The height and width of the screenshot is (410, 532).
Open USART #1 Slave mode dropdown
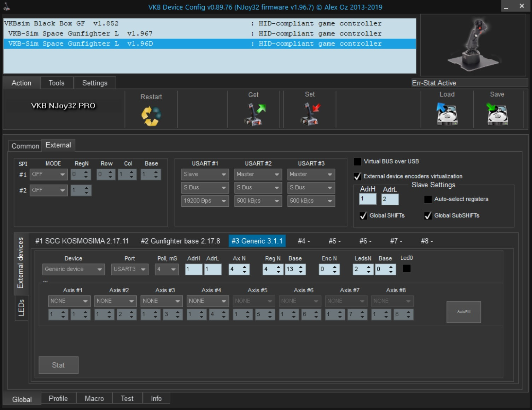(x=205, y=174)
